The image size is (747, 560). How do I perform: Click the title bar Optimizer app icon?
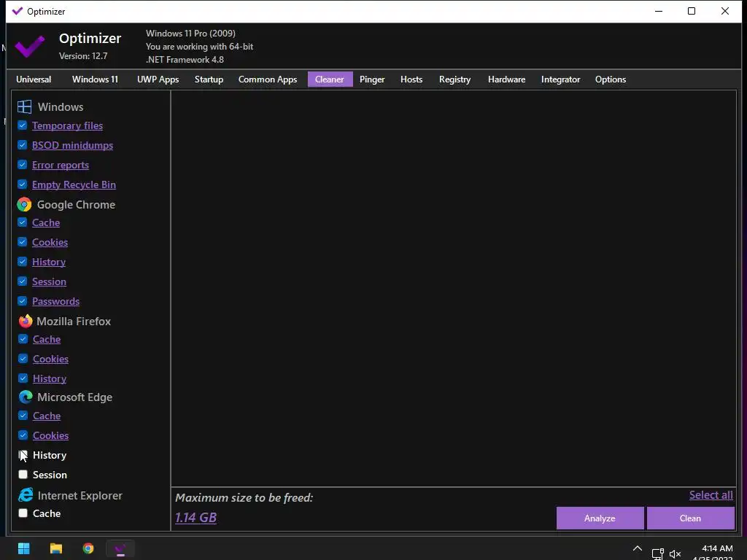point(18,11)
